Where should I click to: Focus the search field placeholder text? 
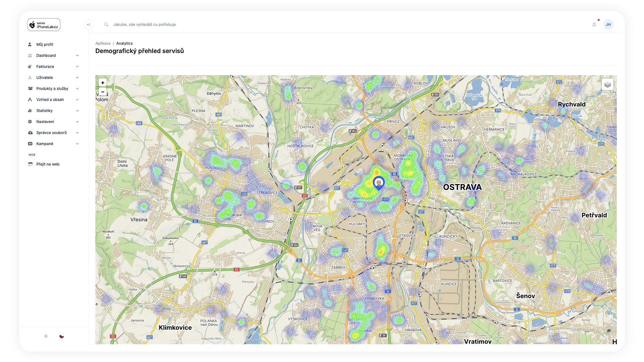(144, 24)
